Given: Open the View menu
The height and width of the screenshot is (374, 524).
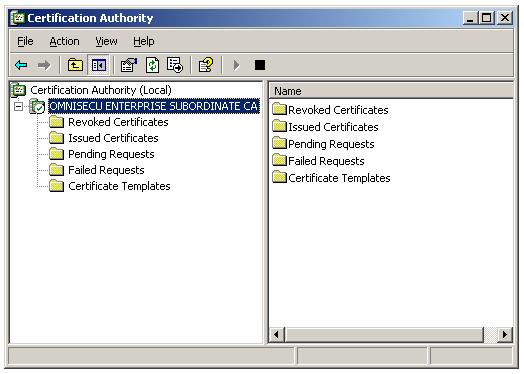Looking at the screenshot, I should pyautogui.click(x=106, y=41).
